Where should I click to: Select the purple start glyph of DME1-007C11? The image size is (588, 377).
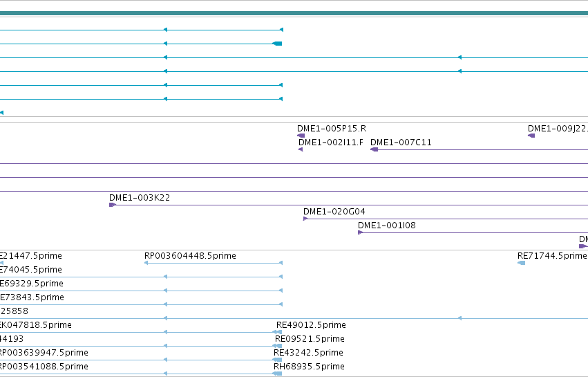click(x=374, y=149)
